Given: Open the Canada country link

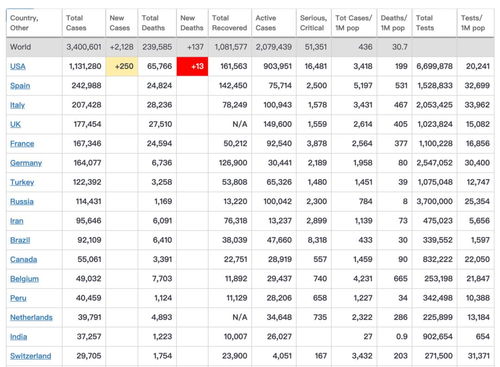Looking at the screenshot, I should (23, 260).
